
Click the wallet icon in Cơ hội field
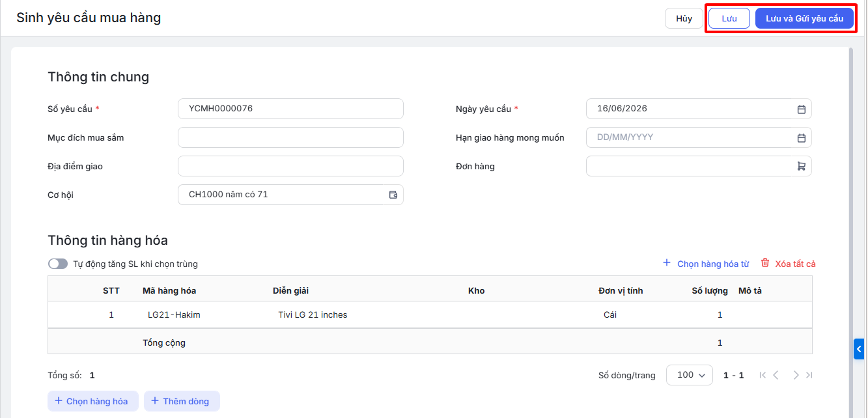[x=393, y=195]
